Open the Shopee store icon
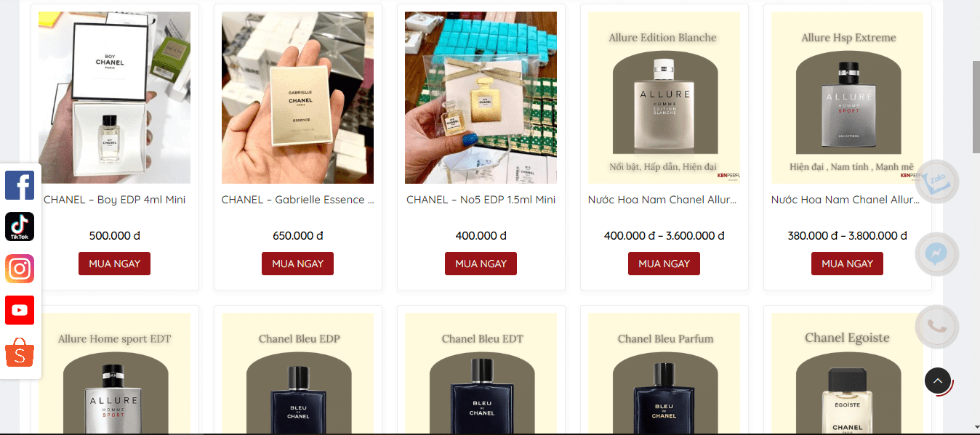 coord(20,352)
